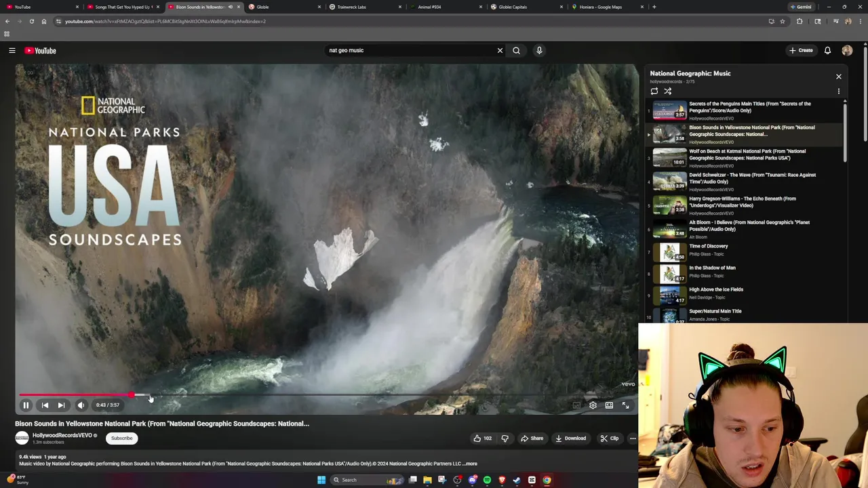Viewport: 868px width, 488px height.
Task: Toggle subtitles in the player
Action: click(x=576, y=405)
